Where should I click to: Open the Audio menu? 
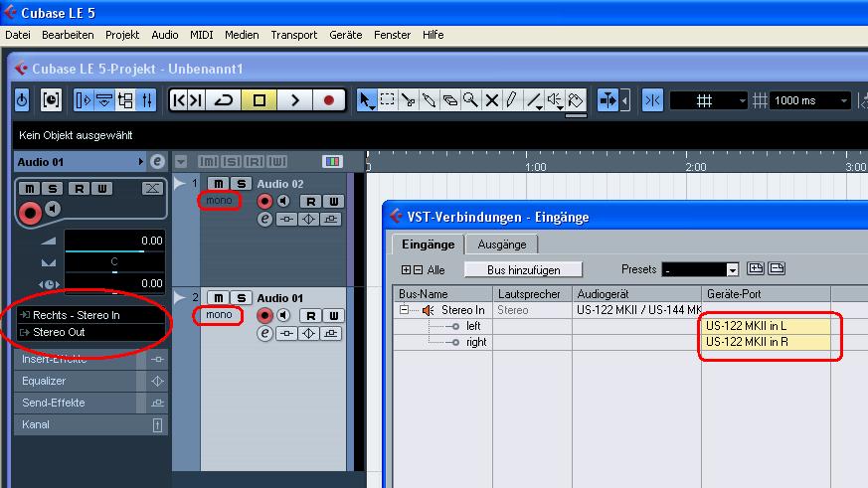click(165, 35)
